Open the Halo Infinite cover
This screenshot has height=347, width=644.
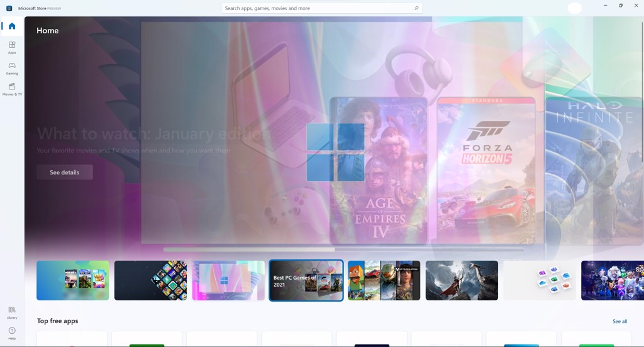pos(594,170)
